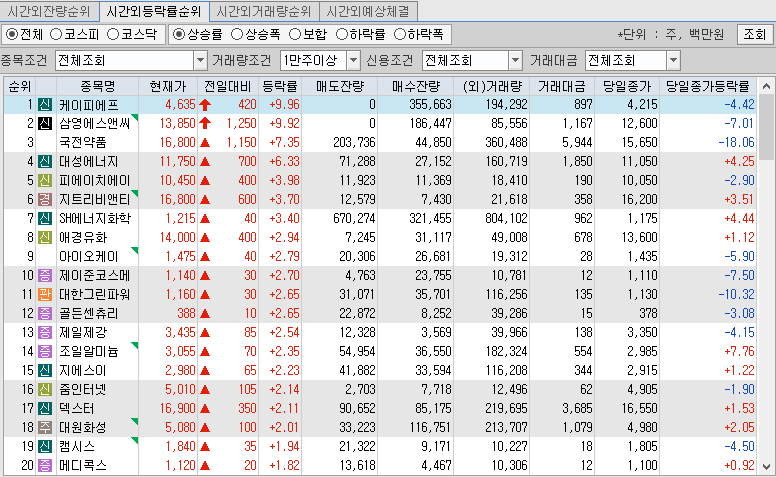Viewport: 776px width, 477px height.
Task: Click the scrollbar up arrow
Action: pyautogui.click(x=766, y=87)
